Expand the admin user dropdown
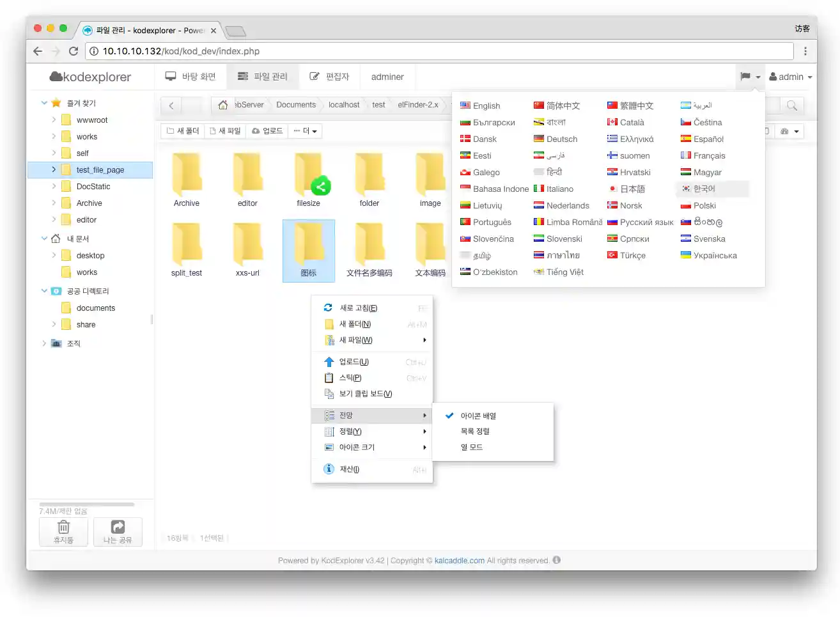The height and width of the screenshot is (617, 840). pyautogui.click(x=791, y=77)
